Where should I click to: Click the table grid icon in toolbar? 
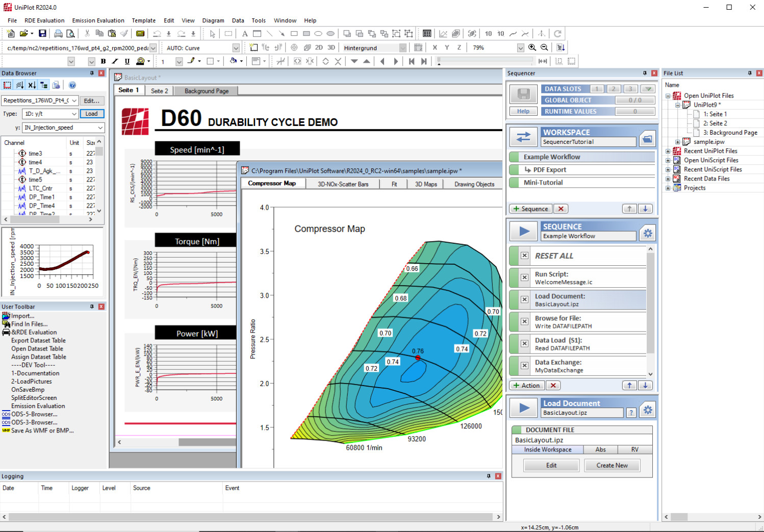click(x=427, y=34)
